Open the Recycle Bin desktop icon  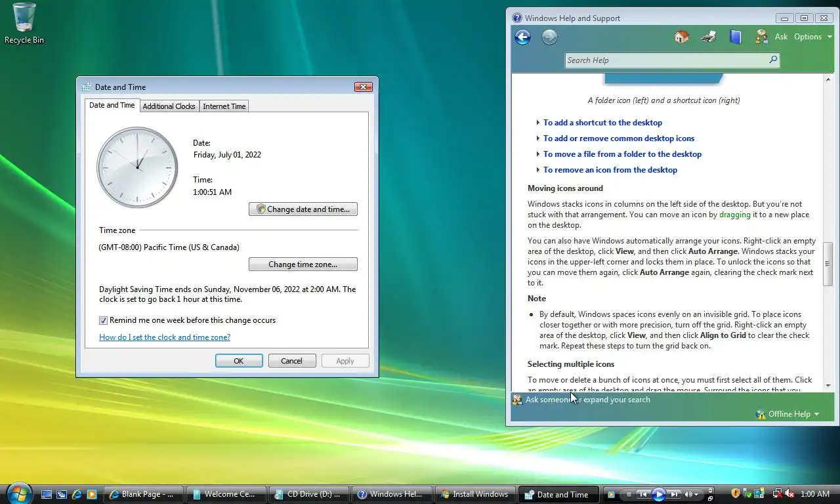point(24,24)
